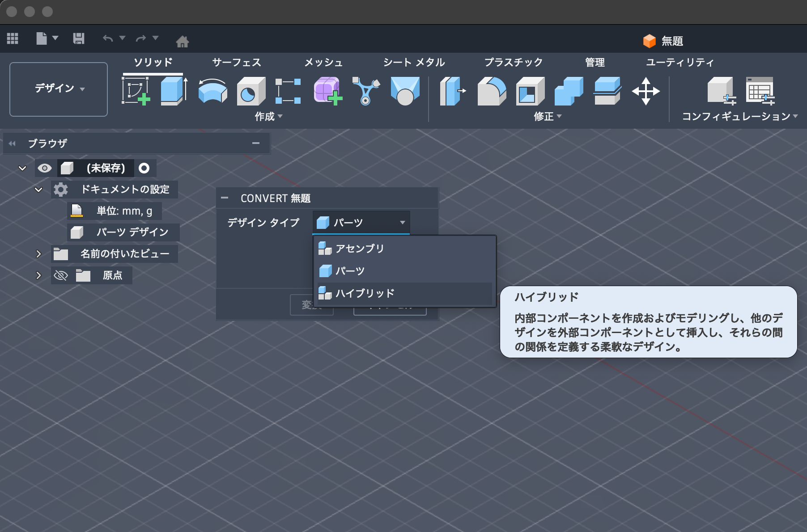Collapse the ドキュメントの設定 node

[38, 190]
